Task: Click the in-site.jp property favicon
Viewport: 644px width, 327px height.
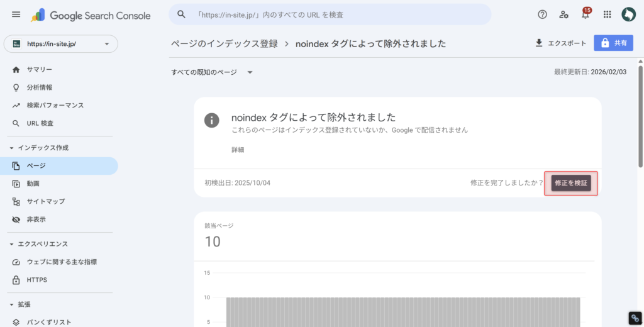Action: 16,44
